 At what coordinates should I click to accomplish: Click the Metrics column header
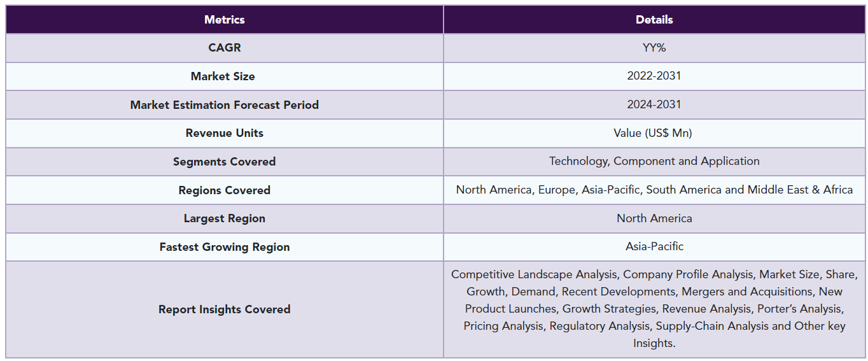coord(225,20)
